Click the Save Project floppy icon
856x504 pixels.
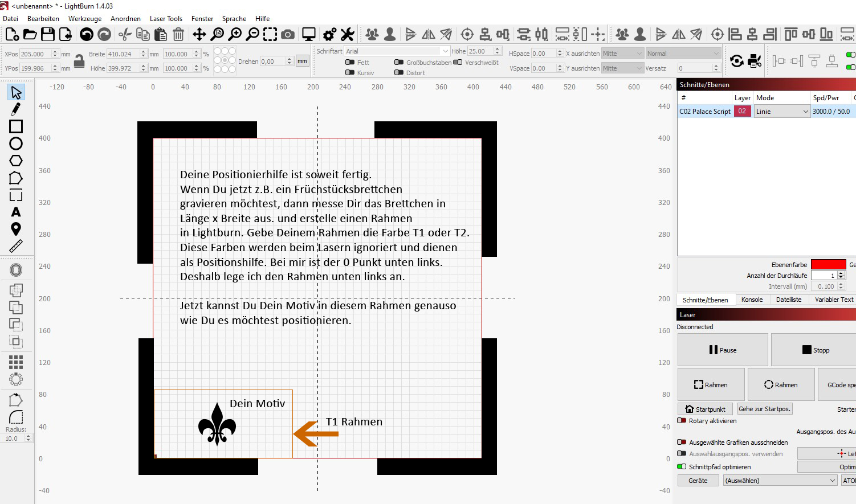pyautogui.click(x=48, y=35)
